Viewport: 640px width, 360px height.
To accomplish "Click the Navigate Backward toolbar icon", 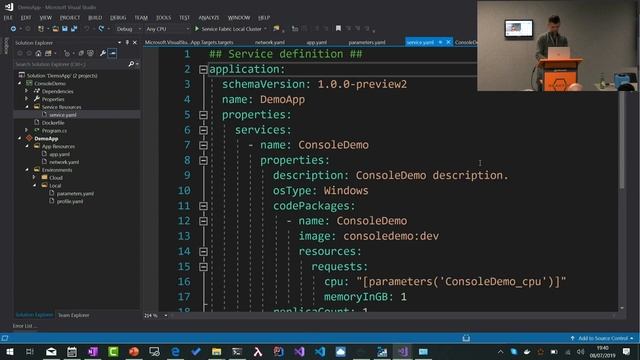I will 13,29.
